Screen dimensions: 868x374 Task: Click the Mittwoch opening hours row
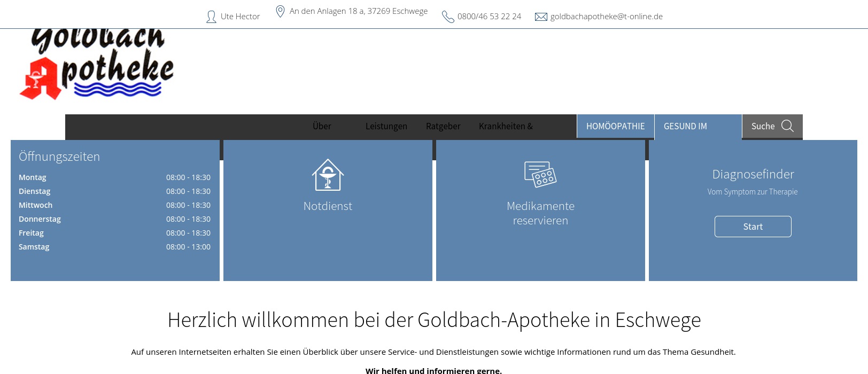(x=114, y=205)
